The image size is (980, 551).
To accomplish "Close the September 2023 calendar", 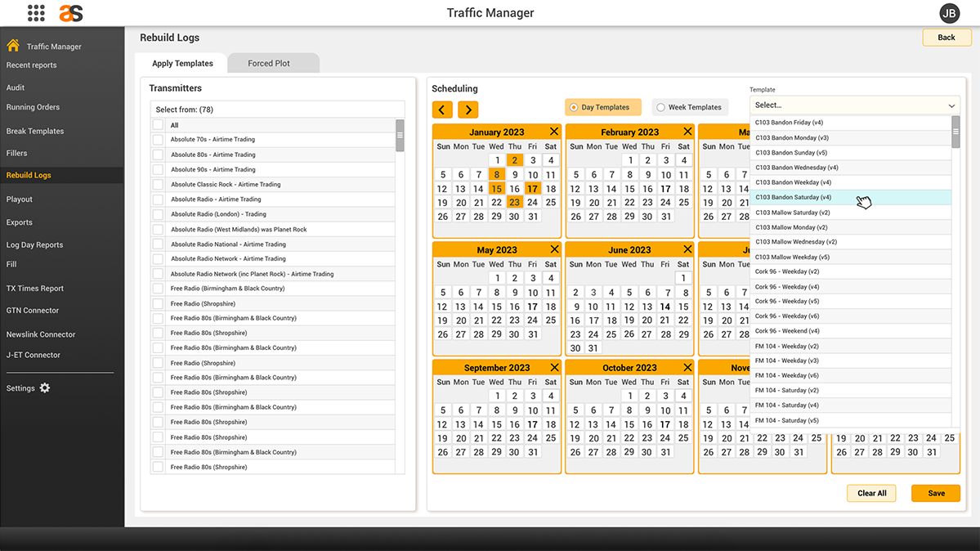I will [x=553, y=367].
